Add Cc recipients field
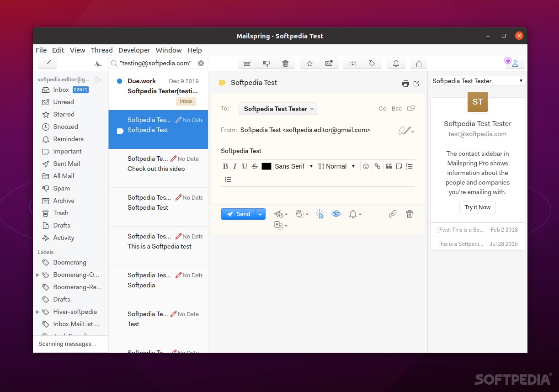559x392 pixels. pyautogui.click(x=383, y=109)
